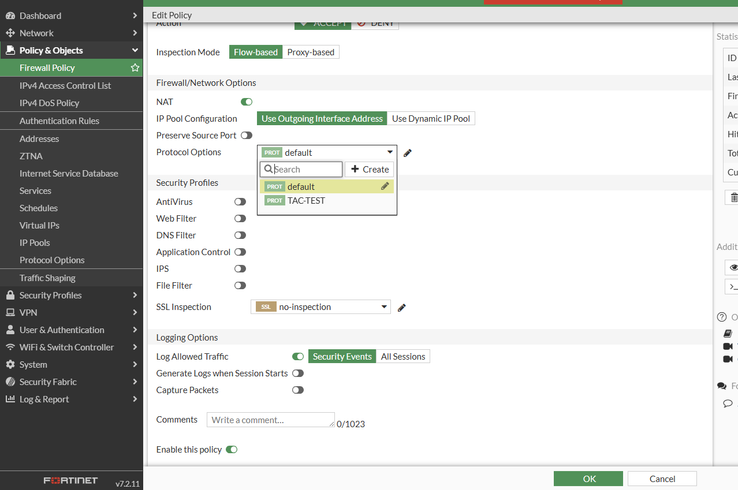The image size is (738, 490).
Task: Toggle Log Allowed Traffic switch
Action: (x=298, y=357)
